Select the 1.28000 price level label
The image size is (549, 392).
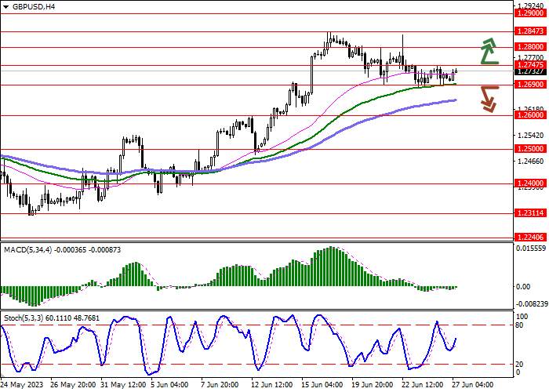coord(530,46)
